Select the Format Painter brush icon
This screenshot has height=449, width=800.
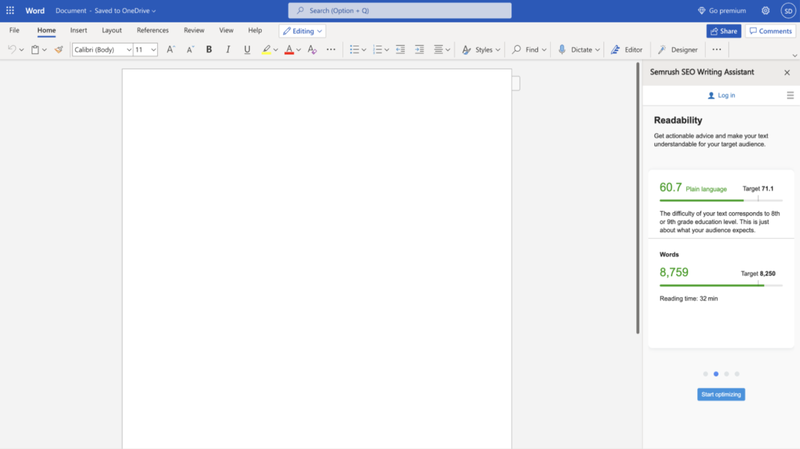[x=59, y=49]
